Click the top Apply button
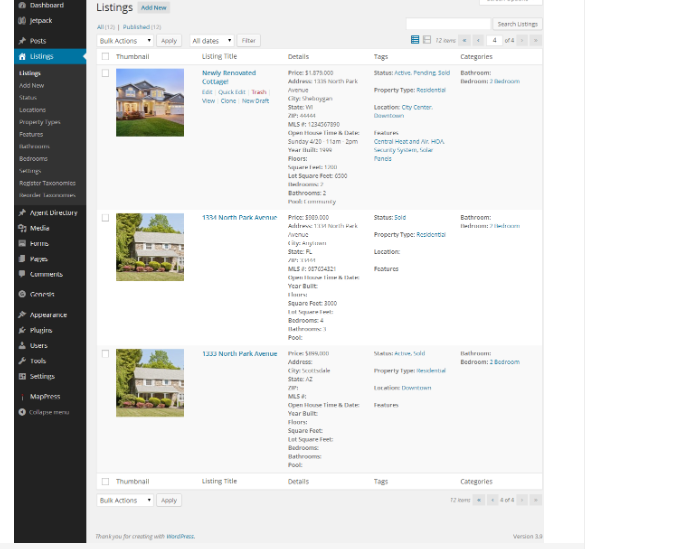The image size is (688, 549). pyautogui.click(x=169, y=40)
